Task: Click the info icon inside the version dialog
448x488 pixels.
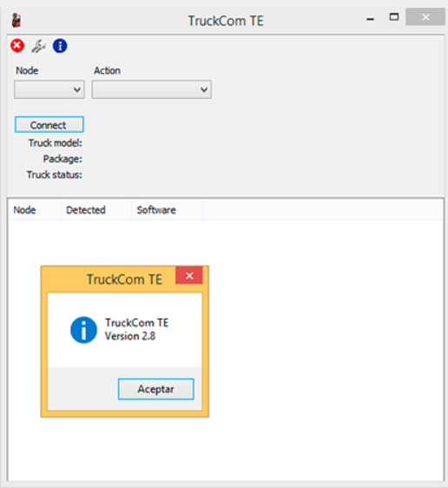Action: pos(83,330)
